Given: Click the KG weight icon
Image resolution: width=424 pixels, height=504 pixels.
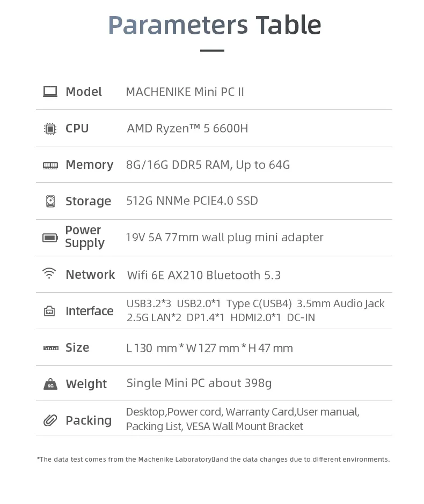Looking at the screenshot, I should pyautogui.click(x=50, y=384).
